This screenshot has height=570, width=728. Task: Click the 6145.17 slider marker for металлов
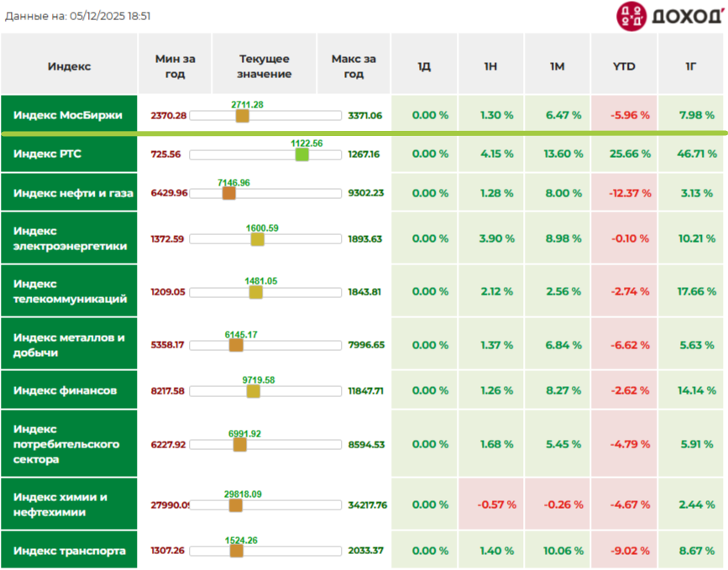[236, 345]
